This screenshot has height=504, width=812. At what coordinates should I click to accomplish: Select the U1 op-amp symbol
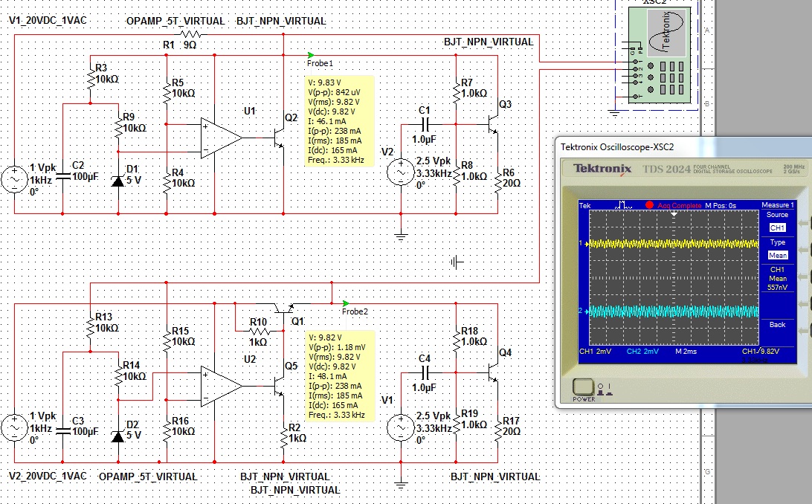[221, 138]
